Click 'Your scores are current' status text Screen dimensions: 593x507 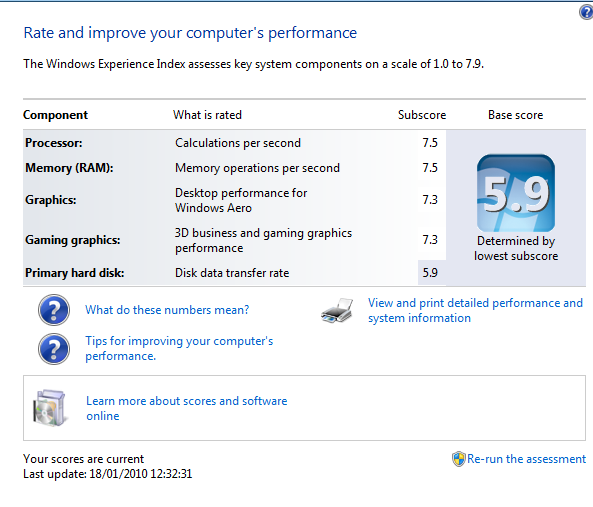84,459
